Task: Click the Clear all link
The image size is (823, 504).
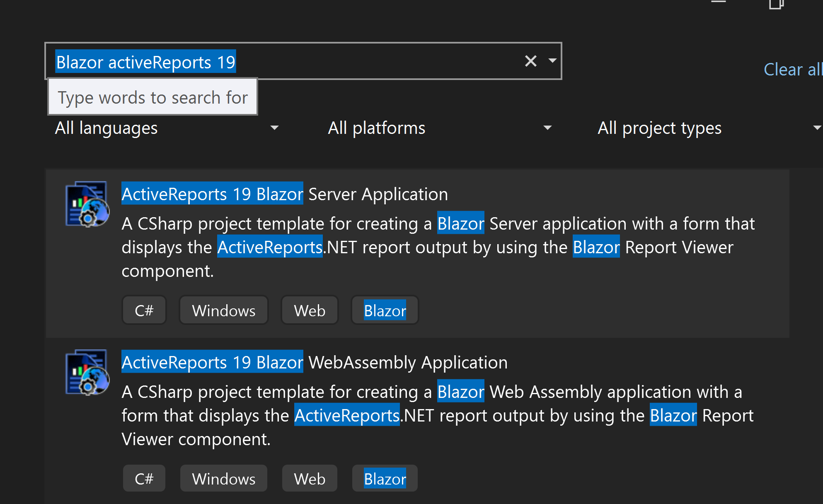Action: tap(792, 70)
